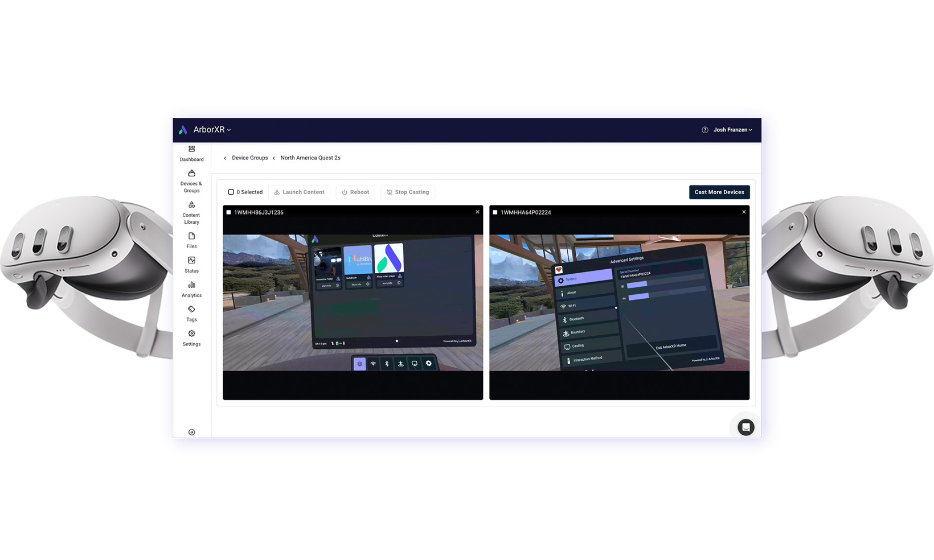Go to Device Groups breadcrumb

tap(249, 158)
